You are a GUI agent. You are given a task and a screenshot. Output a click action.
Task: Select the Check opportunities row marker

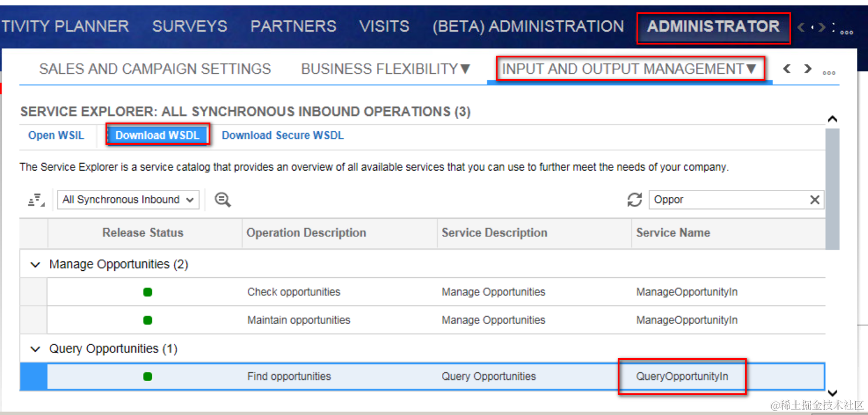[33, 292]
